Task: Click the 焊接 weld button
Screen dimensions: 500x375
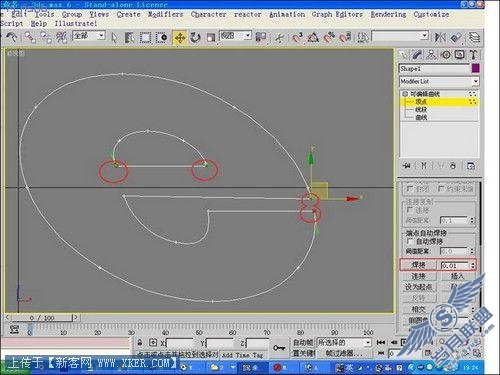Action: tap(418, 265)
